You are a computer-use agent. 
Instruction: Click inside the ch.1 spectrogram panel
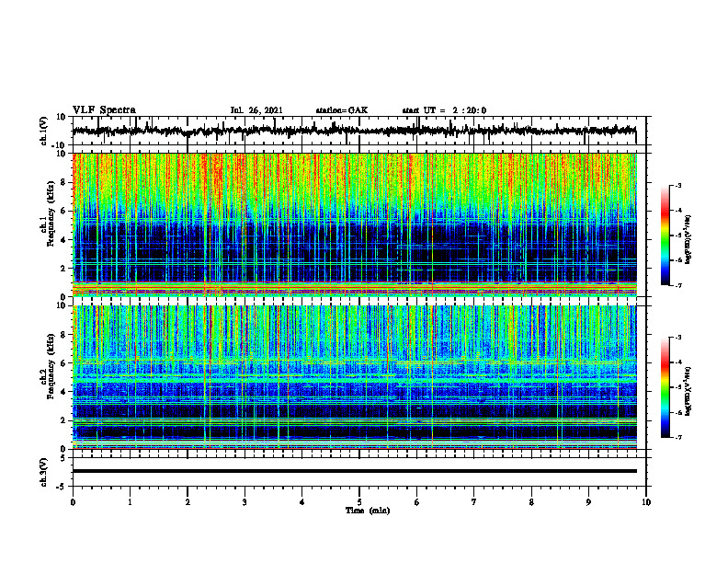coord(354,224)
